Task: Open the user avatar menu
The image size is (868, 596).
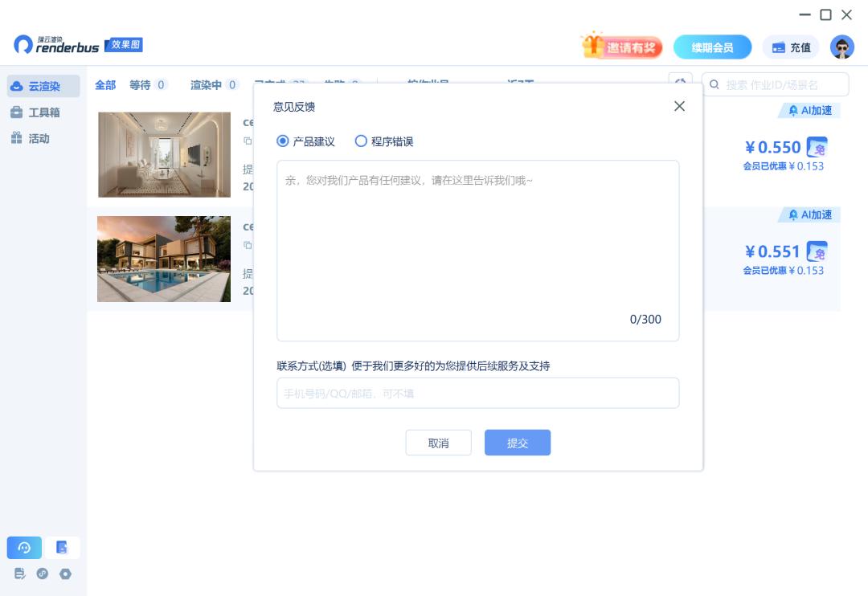Action: tap(841, 46)
